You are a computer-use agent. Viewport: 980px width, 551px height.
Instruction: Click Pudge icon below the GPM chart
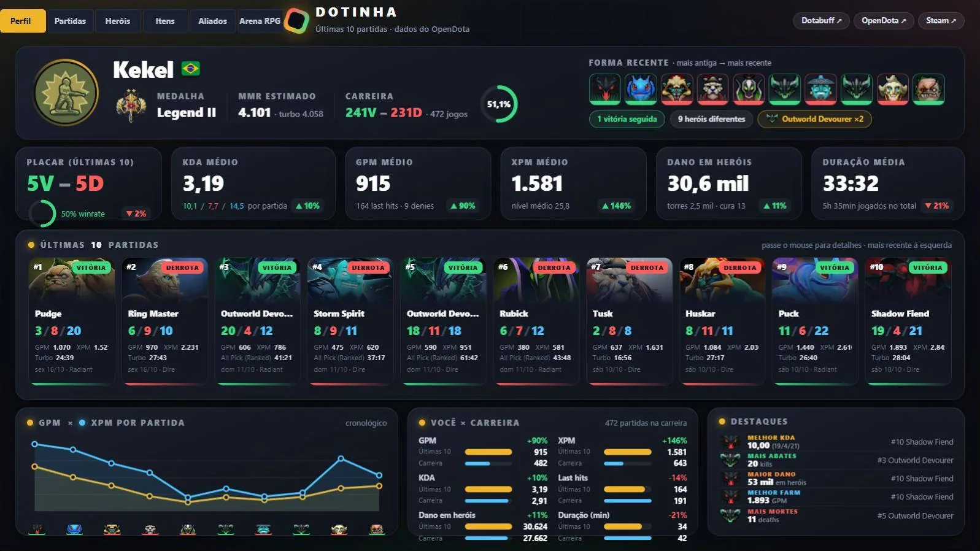click(x=377, y=529)
